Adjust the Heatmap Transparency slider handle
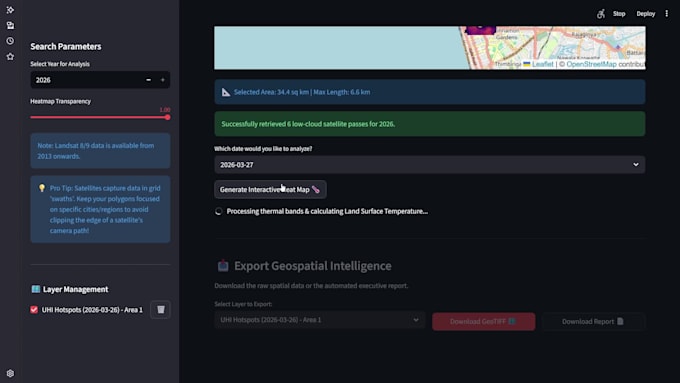 [167, 117]
